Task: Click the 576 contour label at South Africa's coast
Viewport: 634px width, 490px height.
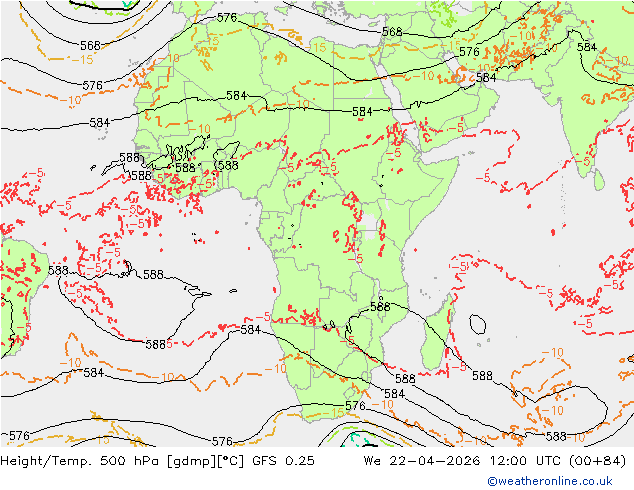Action: pos(355,406)
